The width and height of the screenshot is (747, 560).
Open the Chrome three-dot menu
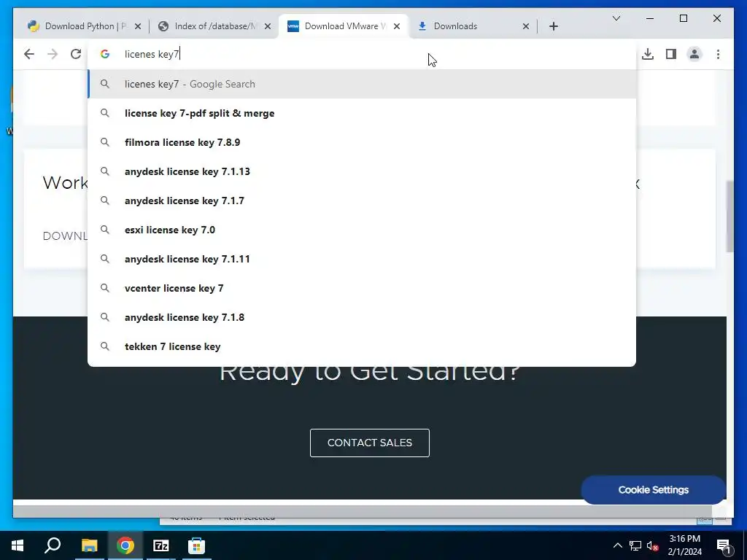718,54
